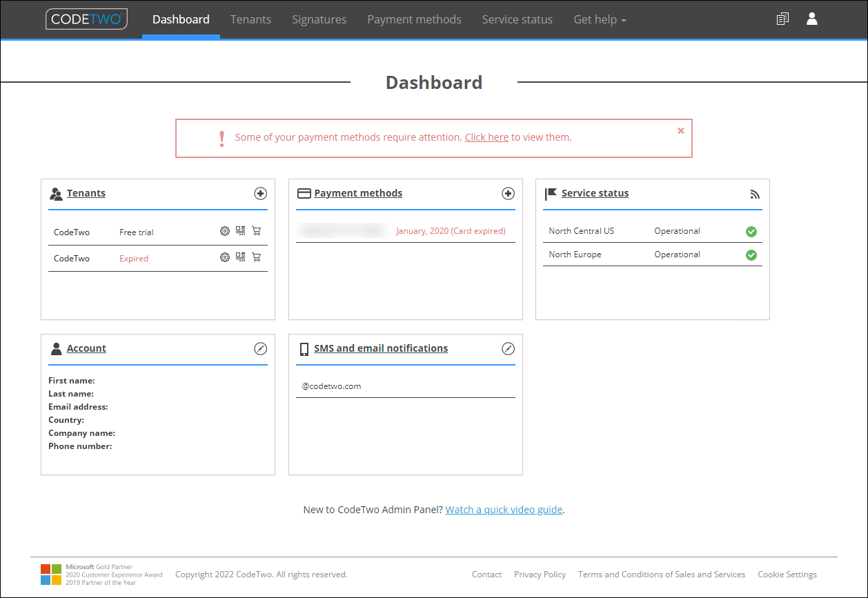The image size is (868, 598).
Task: Add a payment method with plus icon
Action: [508, 194]
